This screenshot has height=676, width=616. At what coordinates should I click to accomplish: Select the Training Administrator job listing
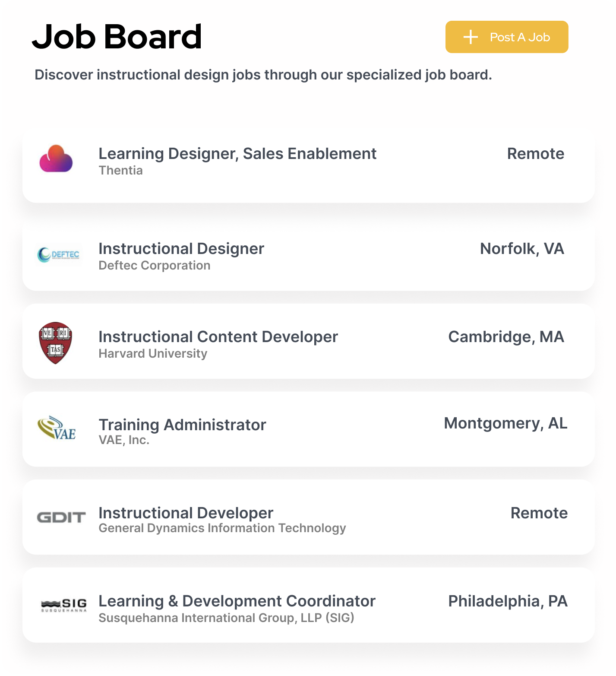[x=182, y=425]
